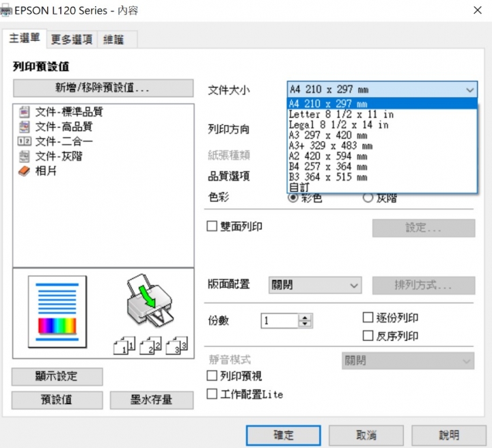
Task: Click the 墨水存量 button
Action: (x=152, y=400)
